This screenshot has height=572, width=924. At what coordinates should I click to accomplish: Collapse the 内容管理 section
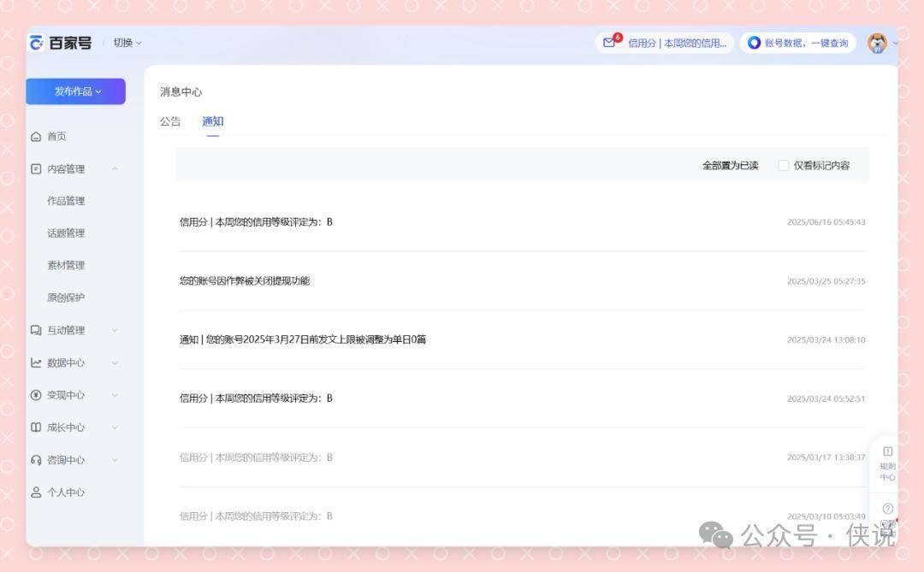[x=115, y=169]
